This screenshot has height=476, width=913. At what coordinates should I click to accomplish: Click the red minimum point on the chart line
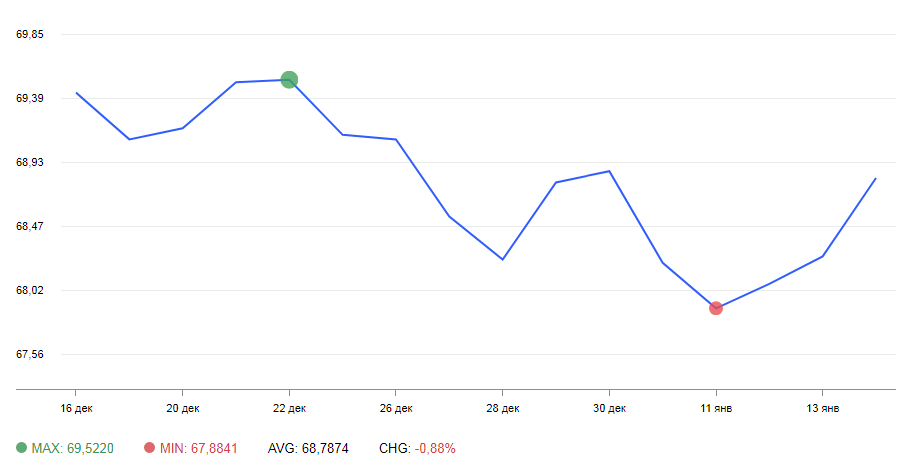pos(716,308)
